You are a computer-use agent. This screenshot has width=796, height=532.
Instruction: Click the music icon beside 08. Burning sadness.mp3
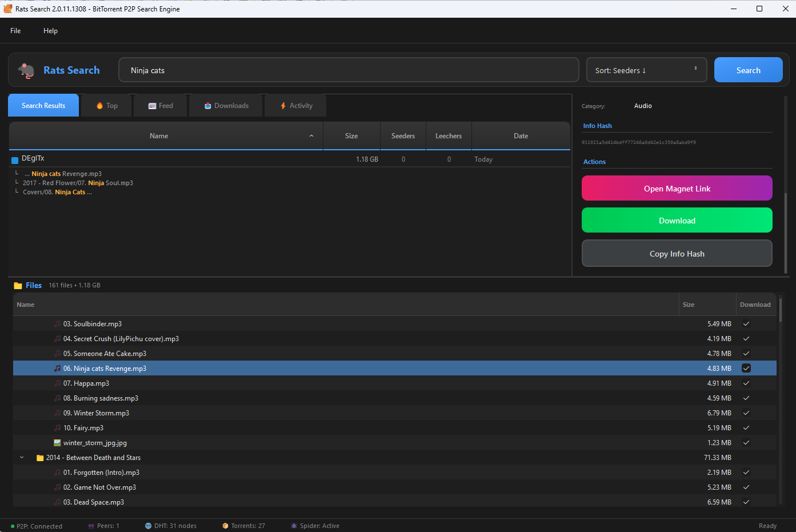(57, 398)
